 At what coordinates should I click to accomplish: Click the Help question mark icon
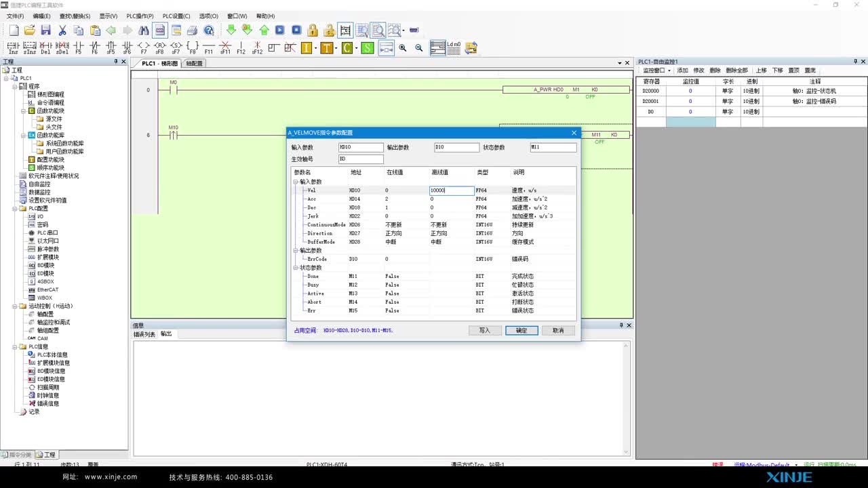click(209, 30)
